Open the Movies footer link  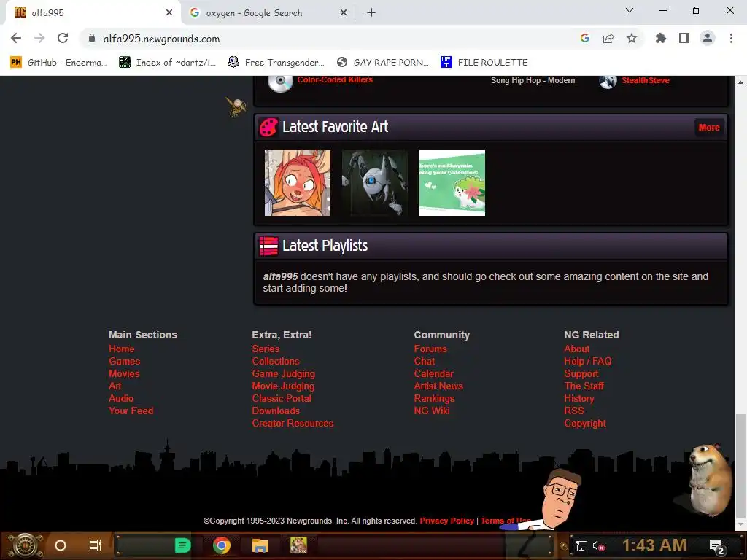pos(124,373)
